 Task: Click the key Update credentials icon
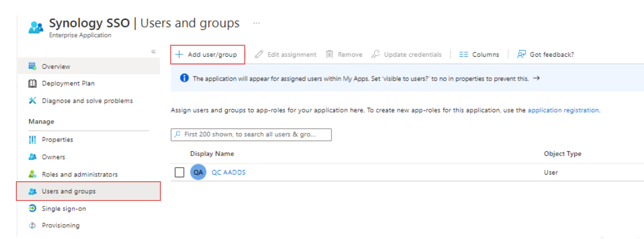tap(375, 54)
